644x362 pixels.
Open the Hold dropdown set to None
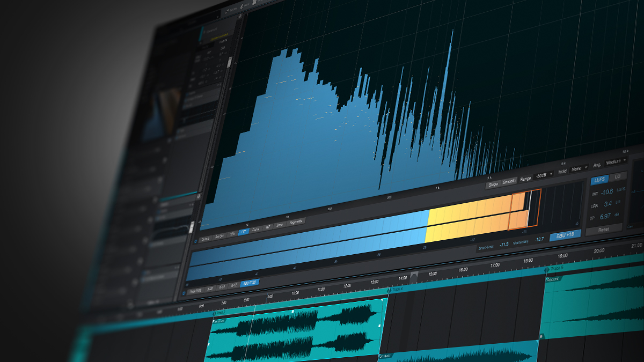[x=578, y=168]
